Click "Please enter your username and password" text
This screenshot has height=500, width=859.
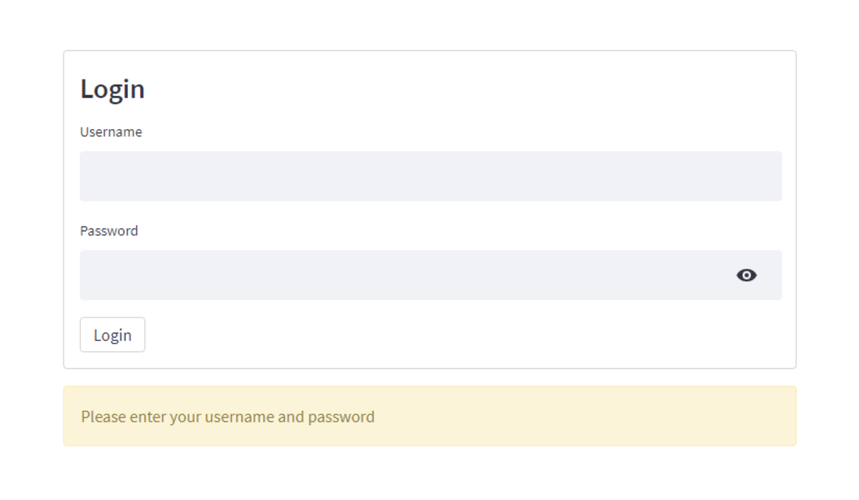[228, 416]
